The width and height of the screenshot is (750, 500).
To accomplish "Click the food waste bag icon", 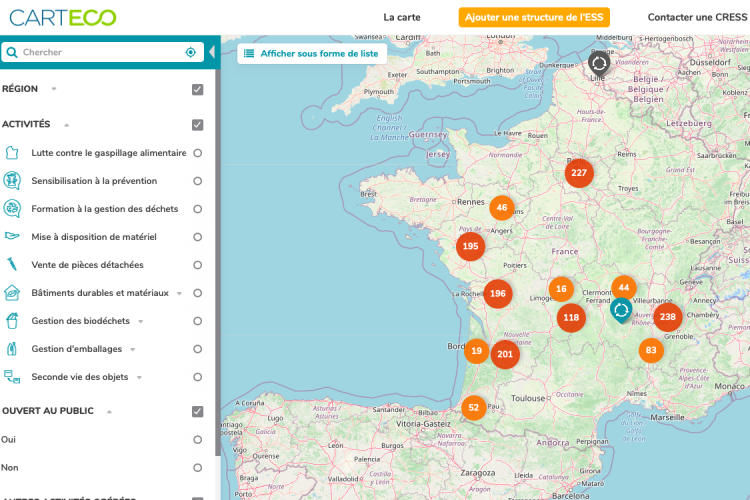I will click(12, 153).
